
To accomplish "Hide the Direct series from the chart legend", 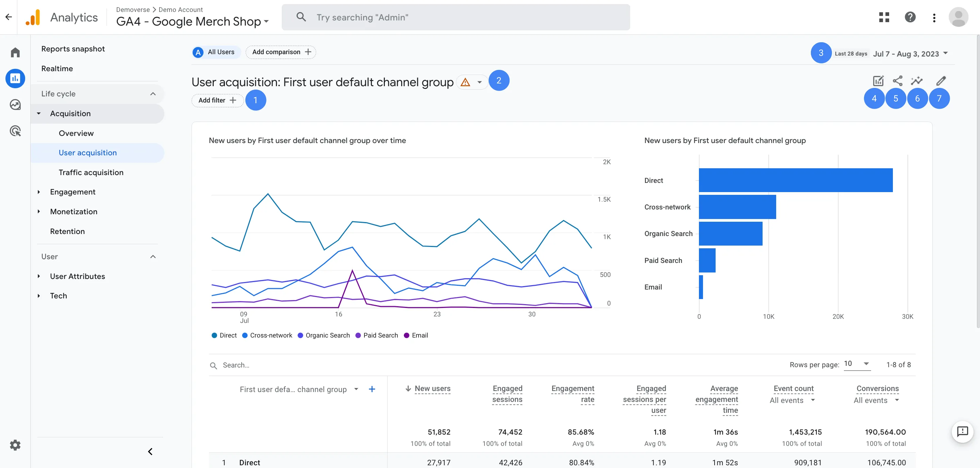I will (x=224, y=335).
